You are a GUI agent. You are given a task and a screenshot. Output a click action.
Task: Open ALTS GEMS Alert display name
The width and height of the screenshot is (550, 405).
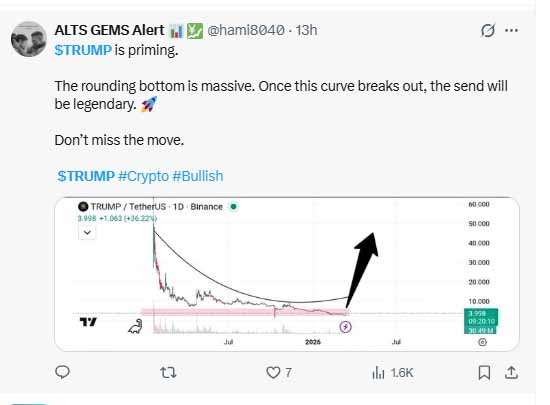[109, 30]
